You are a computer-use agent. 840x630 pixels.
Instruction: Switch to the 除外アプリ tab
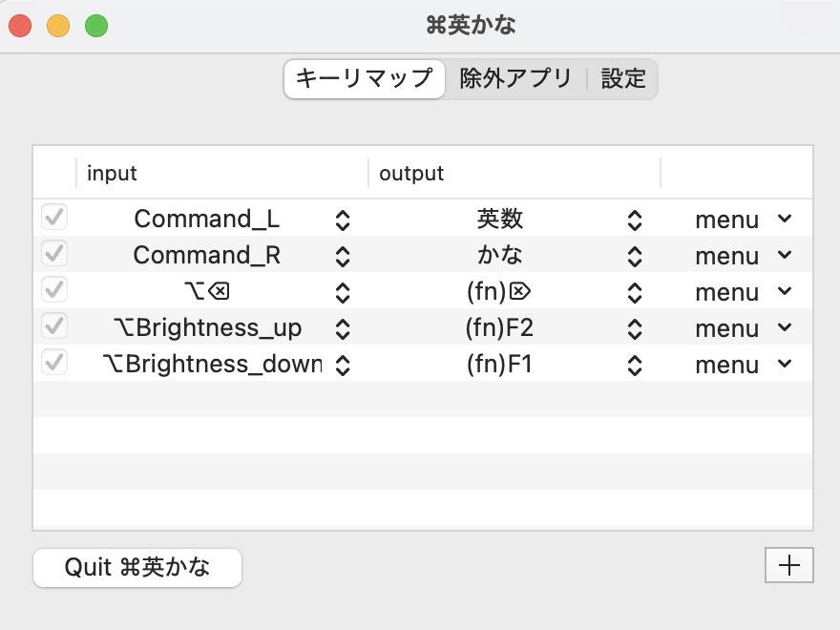pos(515,79)
